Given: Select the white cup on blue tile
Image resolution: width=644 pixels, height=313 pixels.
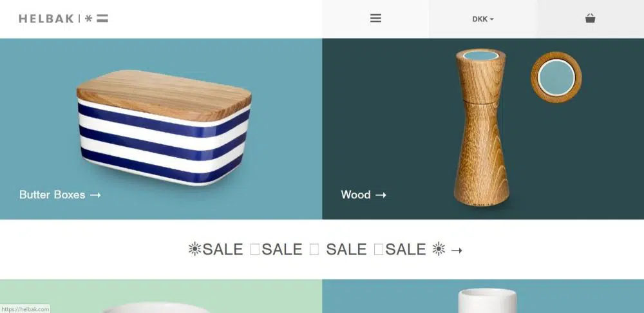Looking at the screenshot, I should coord(487,301).
